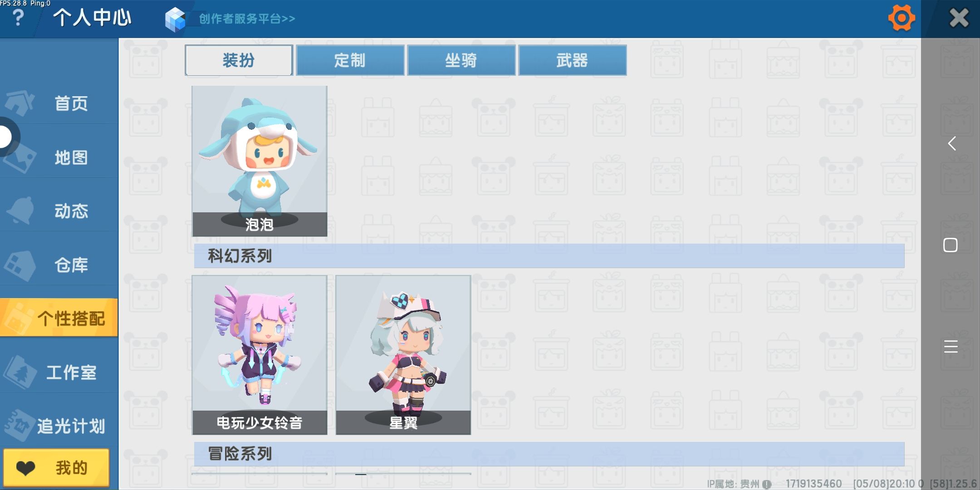Open 仓库 warehouse section
The height and width of the screenshot is (490, 980).
tap(59, 265)
